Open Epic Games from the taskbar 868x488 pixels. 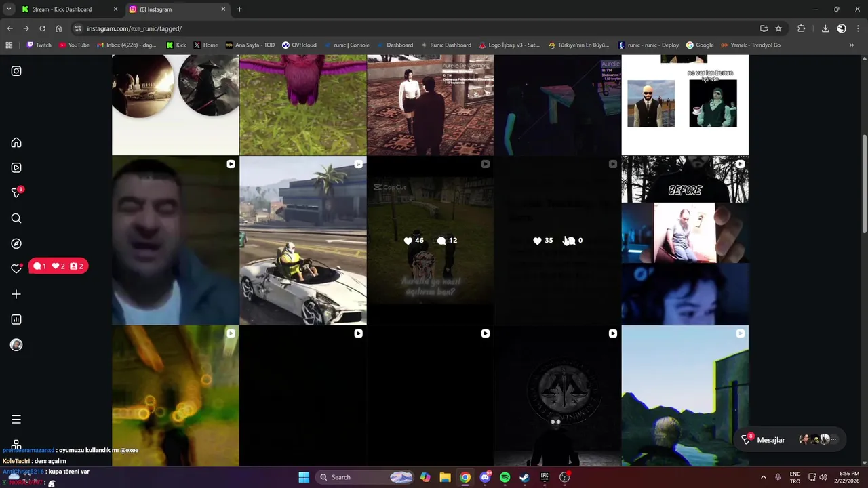point(545,477)
